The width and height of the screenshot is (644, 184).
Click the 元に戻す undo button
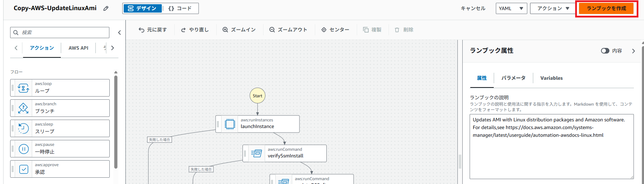pyautogui.click(x=153, y=30)
